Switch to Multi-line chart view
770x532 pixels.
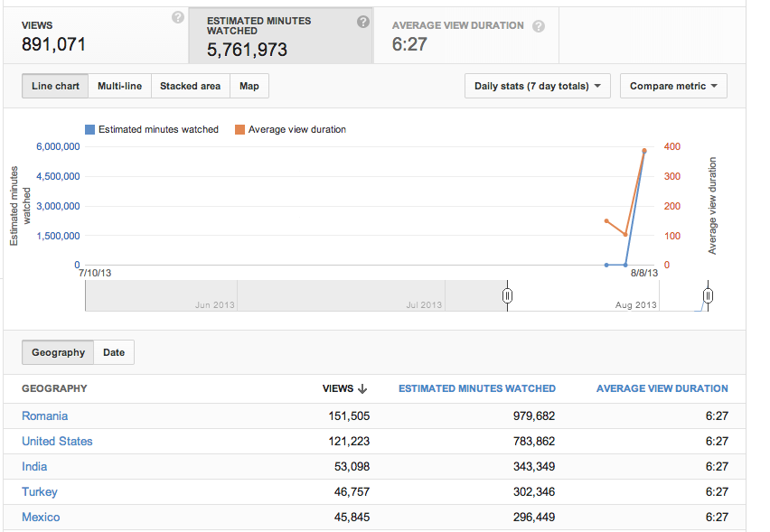120,86
